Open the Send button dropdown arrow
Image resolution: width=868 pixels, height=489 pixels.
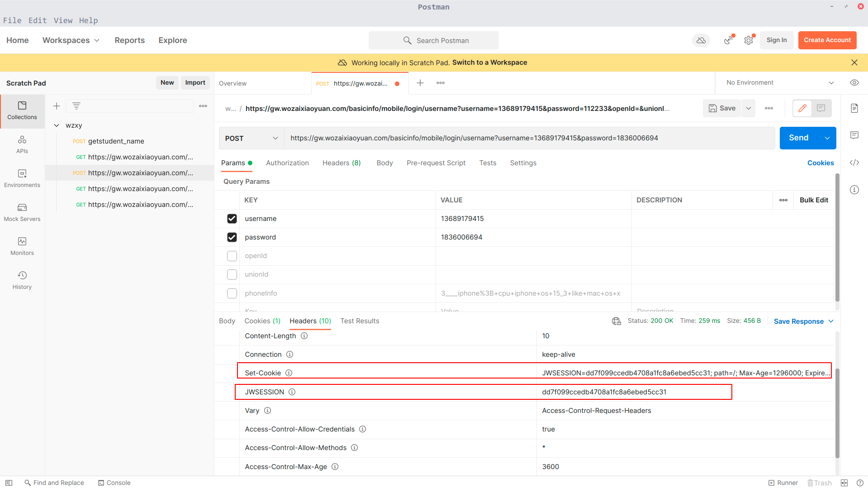click(x=827, y=138)
